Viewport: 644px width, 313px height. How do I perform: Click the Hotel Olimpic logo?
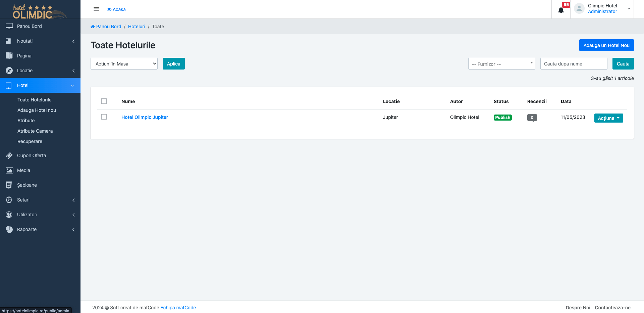[x=40, y=11]
